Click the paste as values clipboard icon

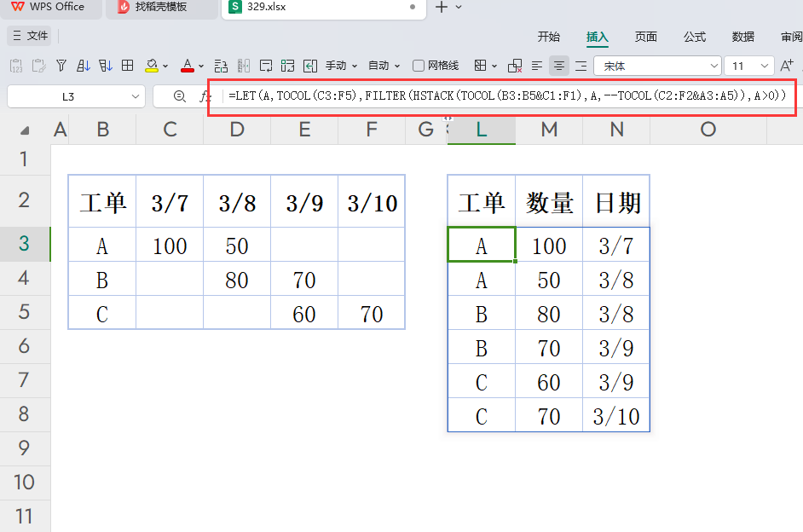(x=16, y=66)
